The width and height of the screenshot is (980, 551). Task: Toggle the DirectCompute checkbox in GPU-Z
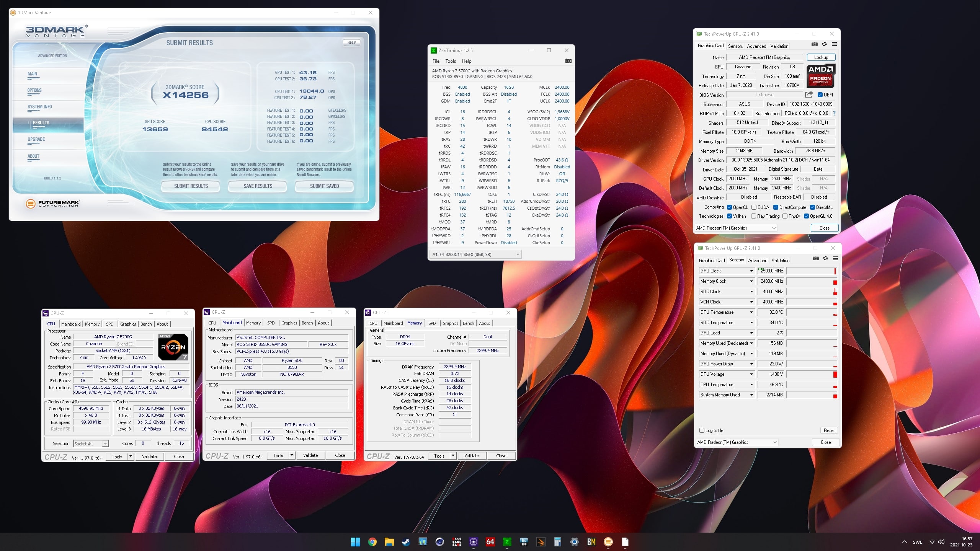click(776, 207)
